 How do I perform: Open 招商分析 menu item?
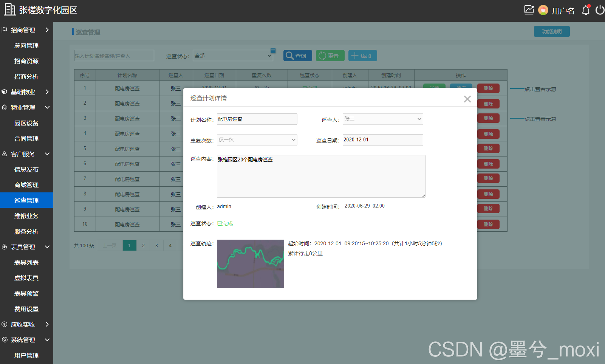pyautogui.click(x=26, y=76)
